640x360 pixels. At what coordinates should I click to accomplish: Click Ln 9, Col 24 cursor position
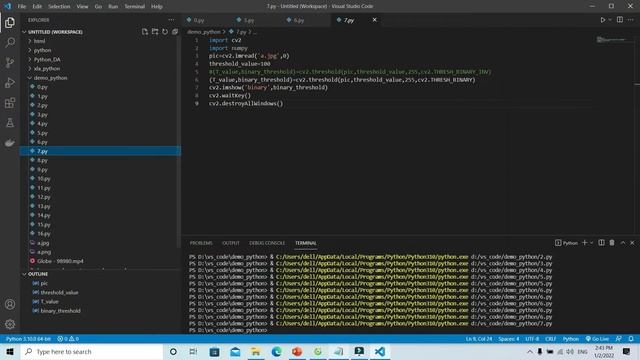tap(479, 339)
